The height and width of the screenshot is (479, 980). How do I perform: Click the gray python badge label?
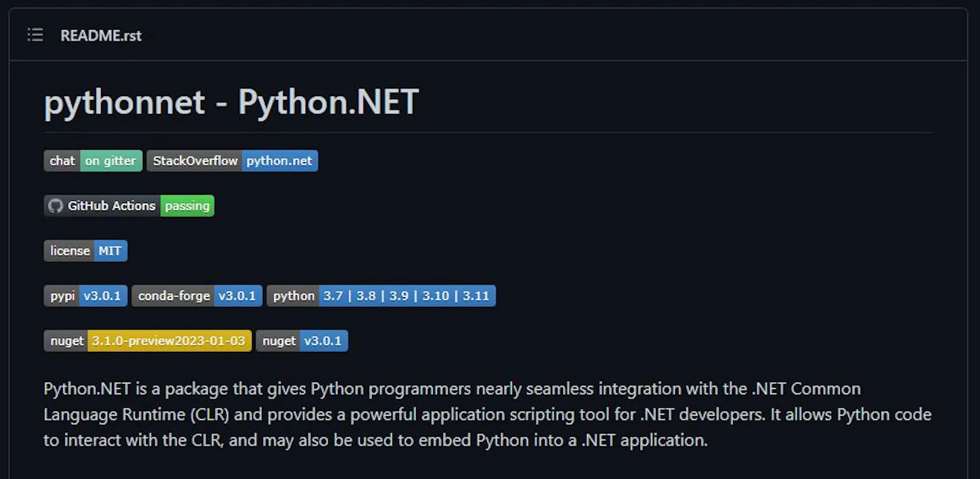point(293,296)
